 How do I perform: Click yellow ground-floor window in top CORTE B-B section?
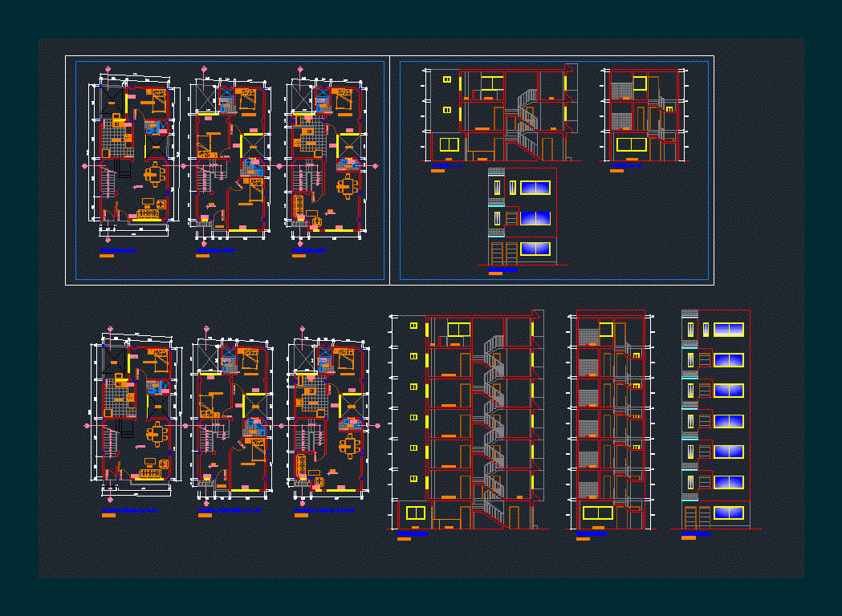[x=631, y=145]
